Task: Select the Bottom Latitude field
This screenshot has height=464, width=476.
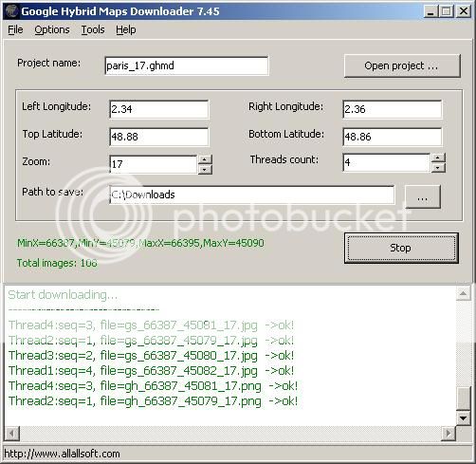Action: [x=393, y=137]
